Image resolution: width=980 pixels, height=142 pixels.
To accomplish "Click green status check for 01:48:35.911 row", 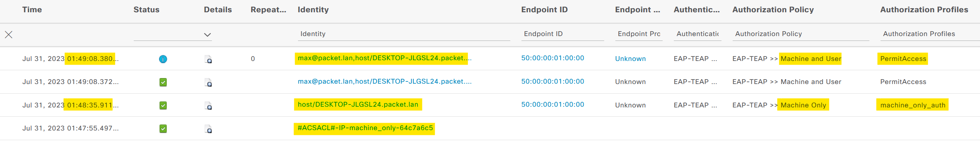I will tap(163, 106).
